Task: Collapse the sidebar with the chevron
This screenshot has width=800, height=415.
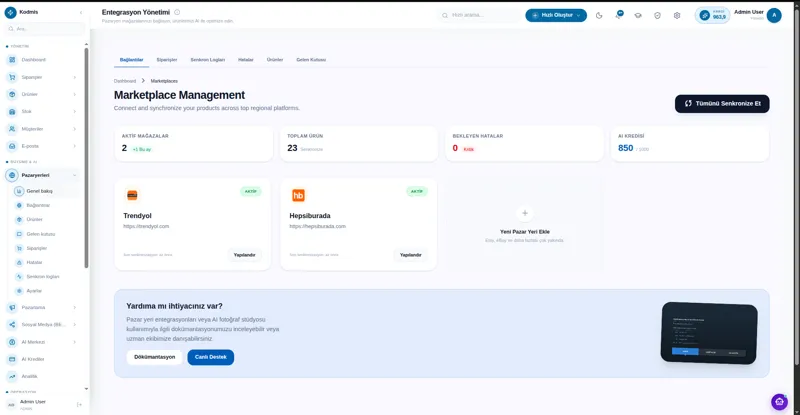Action: pos(81,12)
